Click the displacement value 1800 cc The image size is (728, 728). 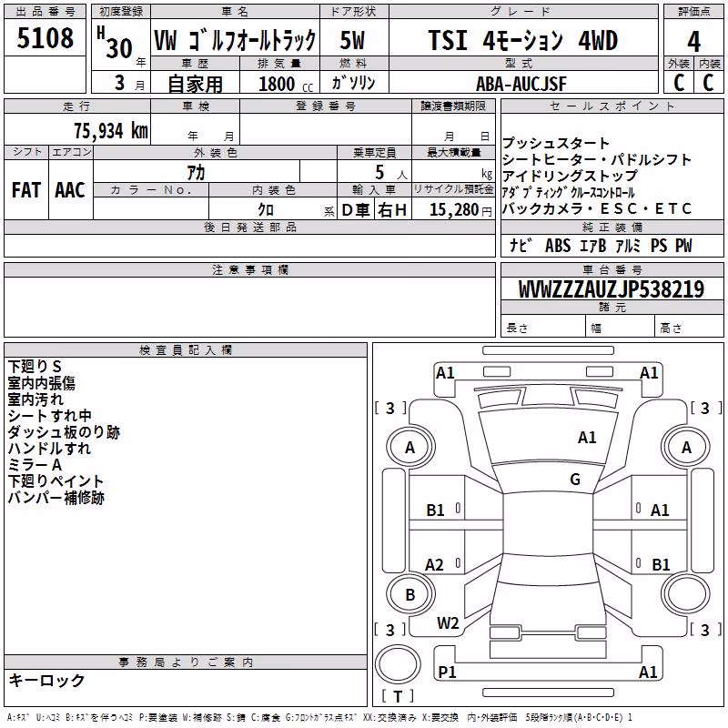pyautogui.click(x=286, y=85)
